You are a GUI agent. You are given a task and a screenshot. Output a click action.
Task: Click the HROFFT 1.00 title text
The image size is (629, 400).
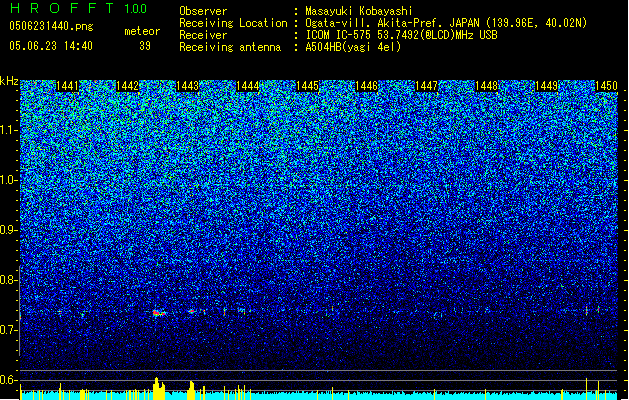(x=79, y=8)
